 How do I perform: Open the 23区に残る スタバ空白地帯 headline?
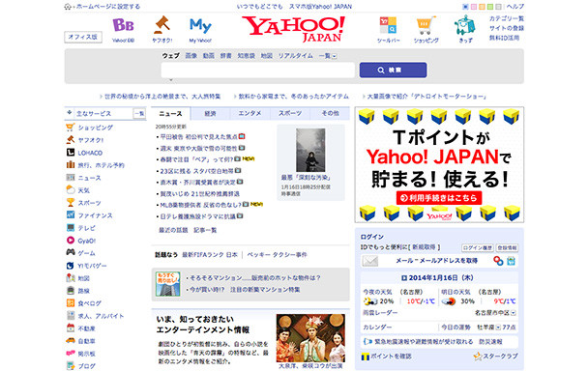click(196, 171)
